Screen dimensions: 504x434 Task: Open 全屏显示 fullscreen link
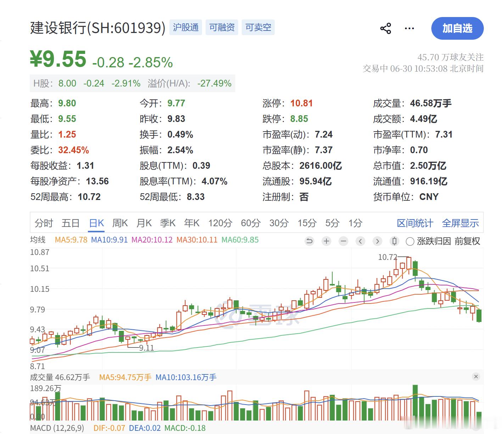click(460, 223)
